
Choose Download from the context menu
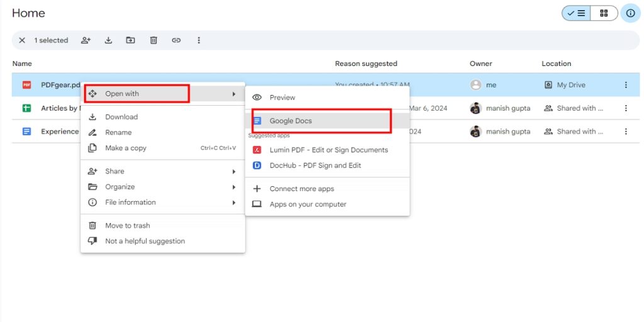click(163, 117)
